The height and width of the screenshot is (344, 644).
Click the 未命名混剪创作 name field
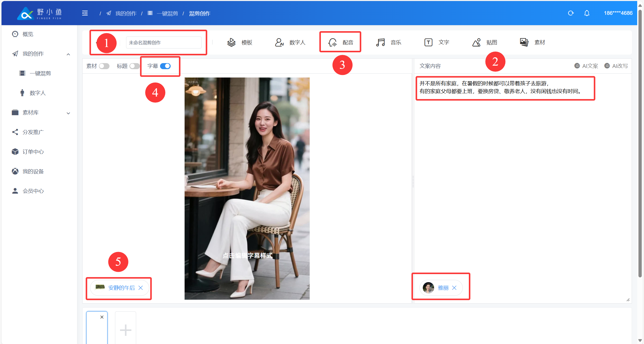[x=164, y=43]
